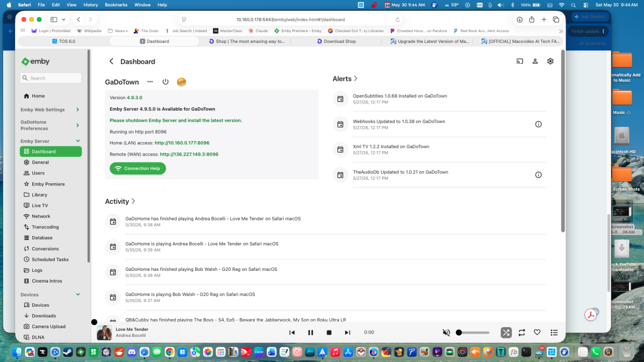
Task: Click the Andrea Bocelli album thumbnail
Action: pyautogui.click(x=104, y=333)
